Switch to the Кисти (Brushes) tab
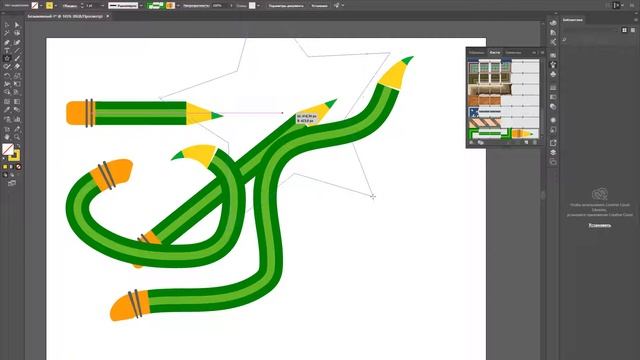 coord(494,53)
